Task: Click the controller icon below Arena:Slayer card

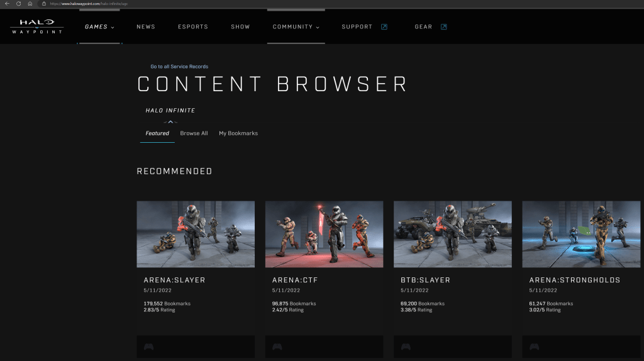Action: 148,347
